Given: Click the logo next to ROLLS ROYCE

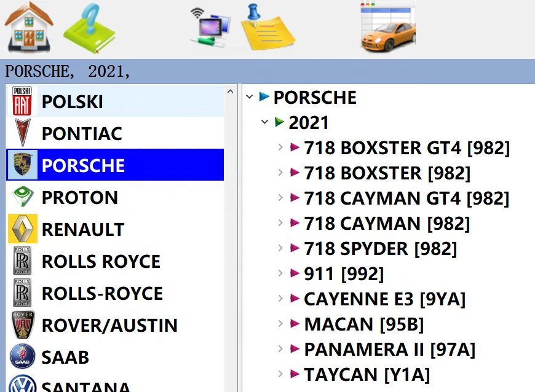Looking at the screenshot, I should pos(22,261).
